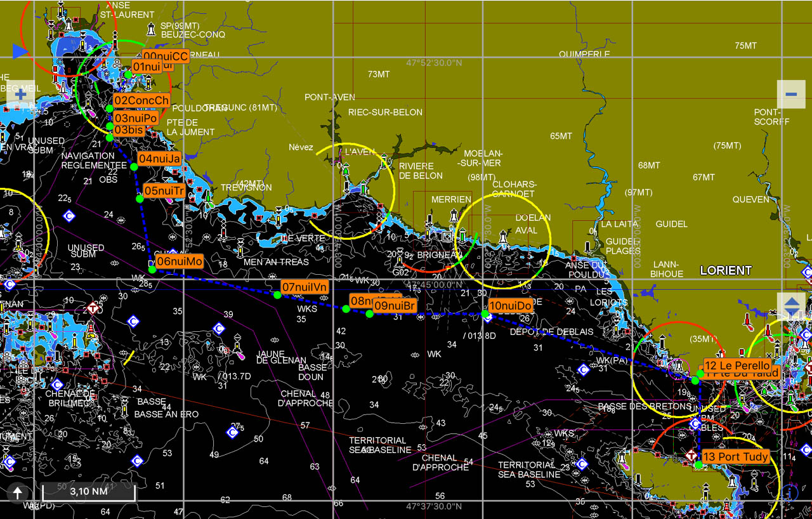Select waypoint label 02ConcCh

(141, 100)
